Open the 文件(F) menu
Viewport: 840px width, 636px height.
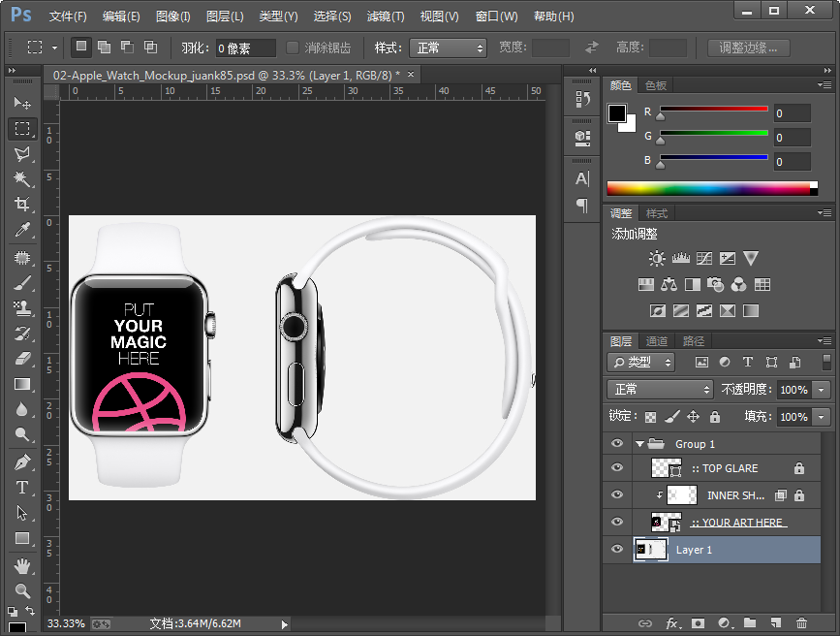(68, 16)
